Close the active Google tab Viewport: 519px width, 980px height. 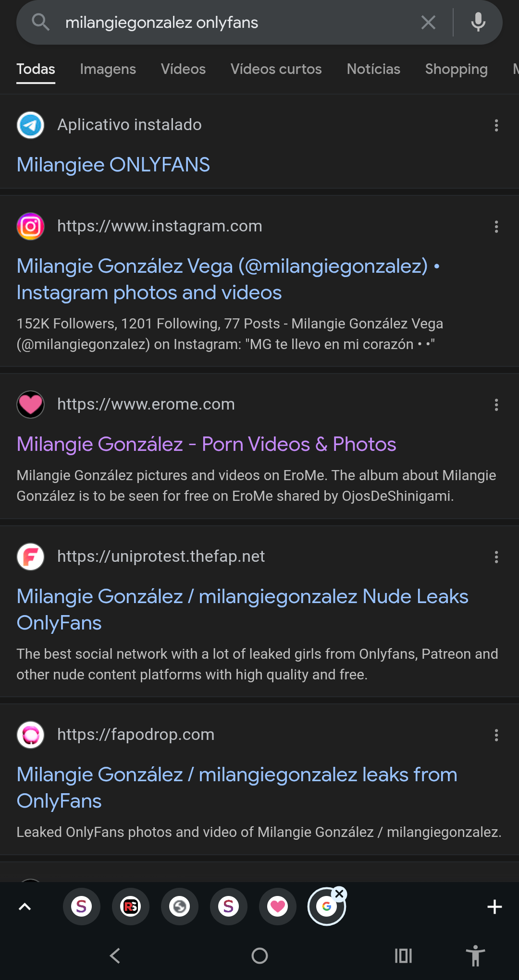[x=339, y=894]
